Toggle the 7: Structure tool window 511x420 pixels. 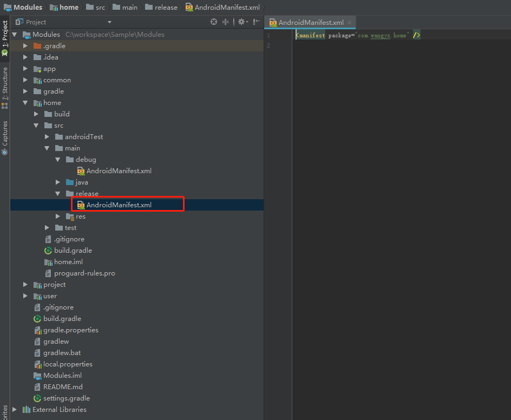tap(5, 87)
